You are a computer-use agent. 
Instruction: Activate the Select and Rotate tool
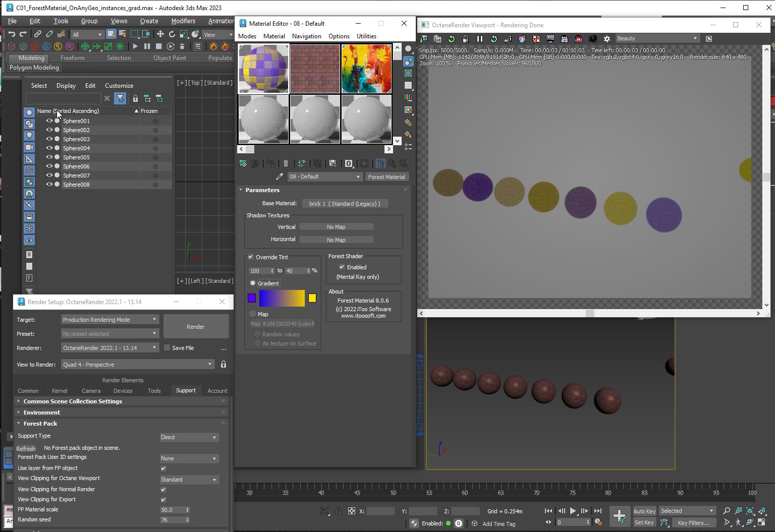pyautogui.click(x=172, y=34)
